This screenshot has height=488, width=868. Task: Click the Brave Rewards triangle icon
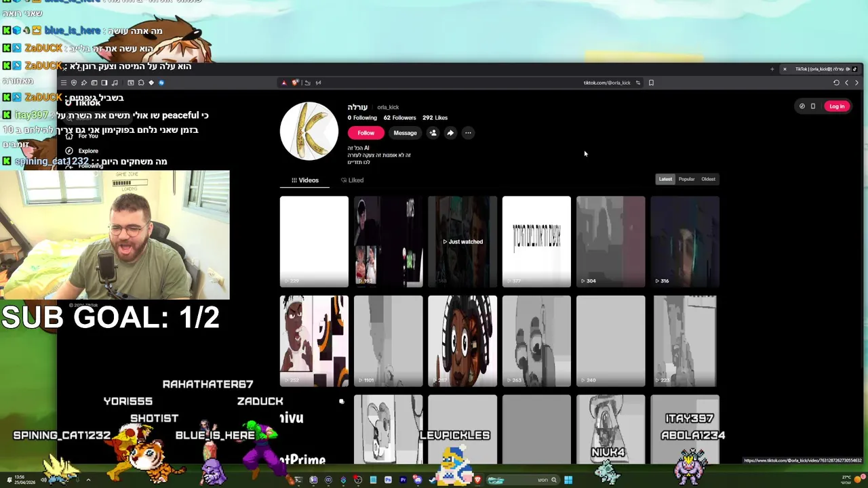click(x=284, y=83)
